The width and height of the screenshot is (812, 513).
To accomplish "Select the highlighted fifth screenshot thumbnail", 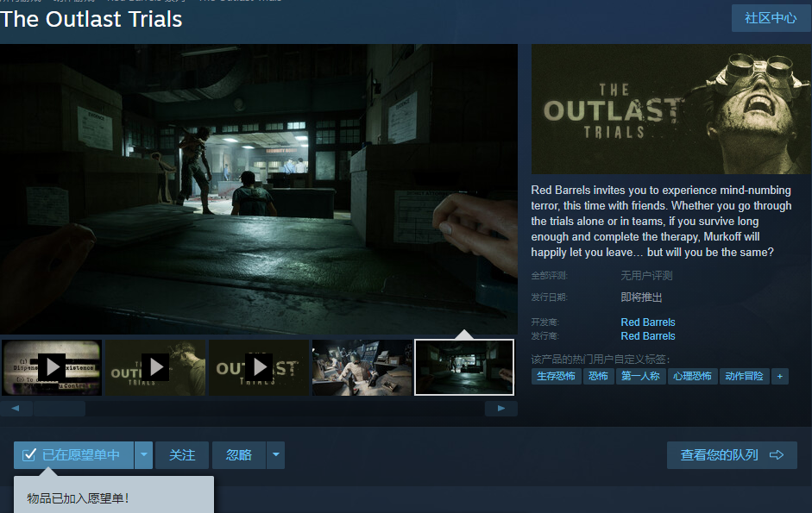I will click(464, 367).
